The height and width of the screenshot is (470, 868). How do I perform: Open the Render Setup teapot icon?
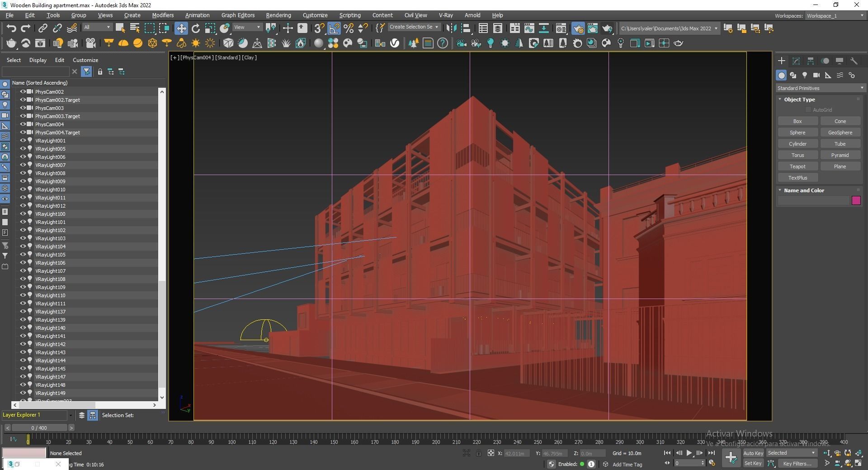[578, 28]
